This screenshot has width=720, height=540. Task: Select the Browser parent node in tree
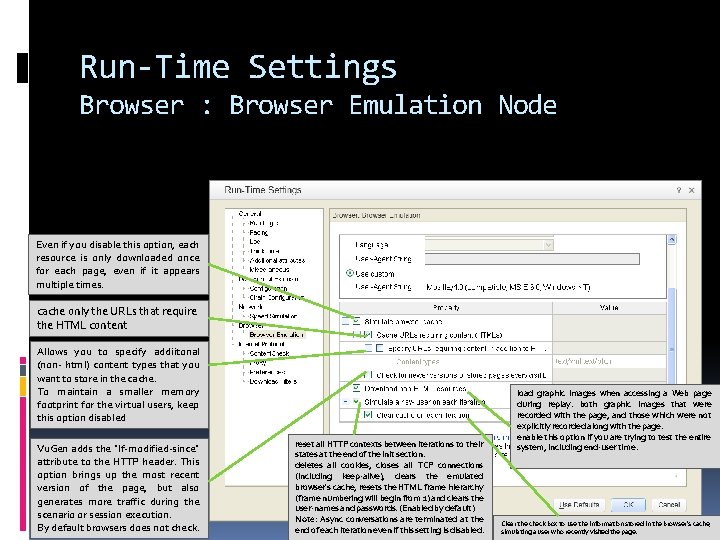tap(251, 325)
